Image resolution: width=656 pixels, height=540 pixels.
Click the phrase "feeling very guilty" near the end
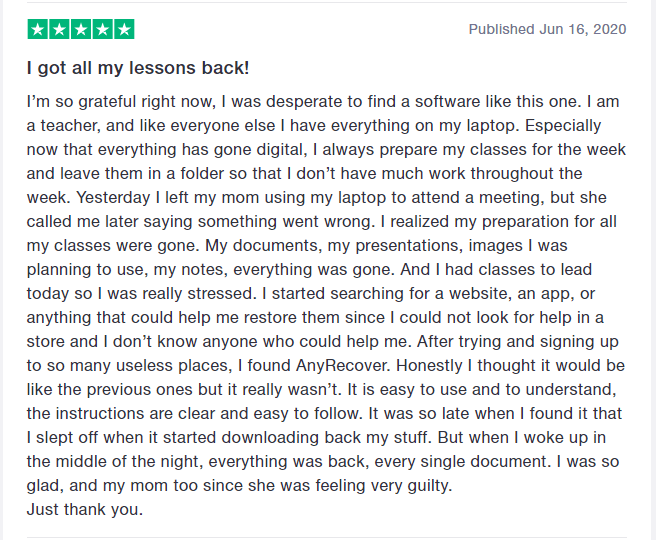click(383, 486)
